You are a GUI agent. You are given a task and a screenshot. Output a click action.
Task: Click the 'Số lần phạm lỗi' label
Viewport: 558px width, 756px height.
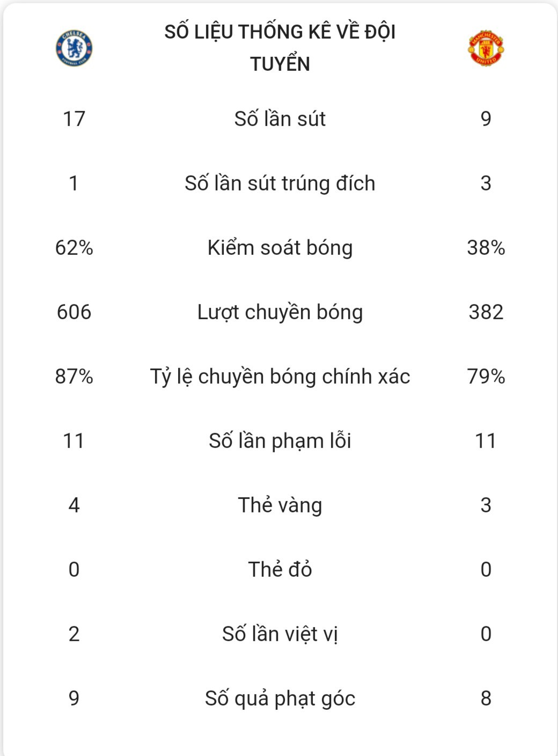280,441
